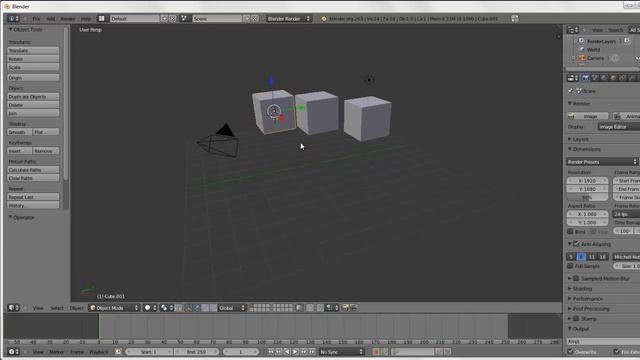The width and height of the screenshot is (640, 360).
Task: Open the 3D viewport View menu
Action: 38,308
